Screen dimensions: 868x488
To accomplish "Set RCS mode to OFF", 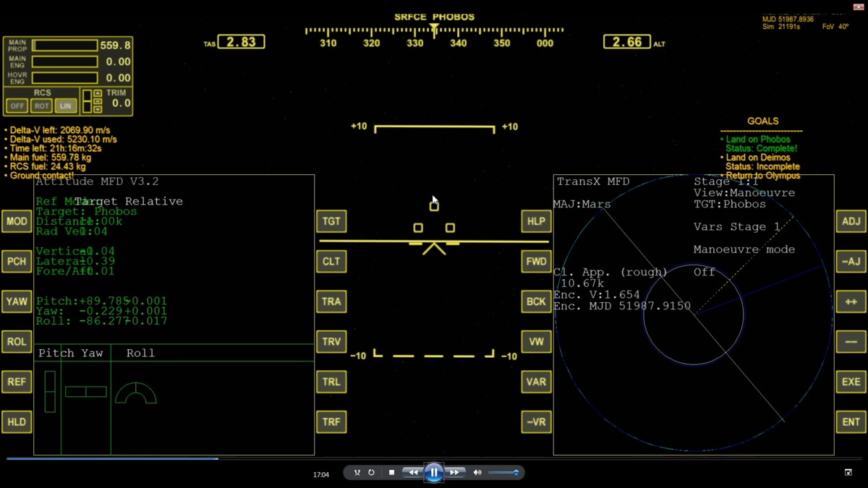I will click(17, 106).
